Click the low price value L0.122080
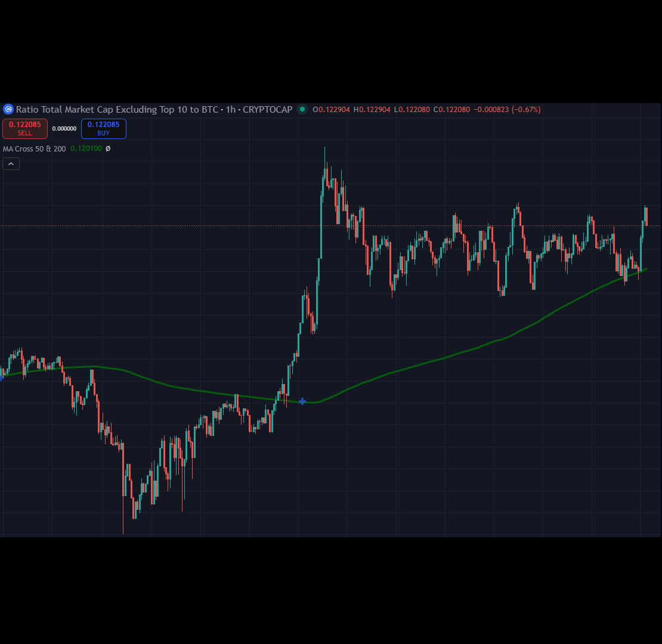The image size is (662, 644). (412, 110)
